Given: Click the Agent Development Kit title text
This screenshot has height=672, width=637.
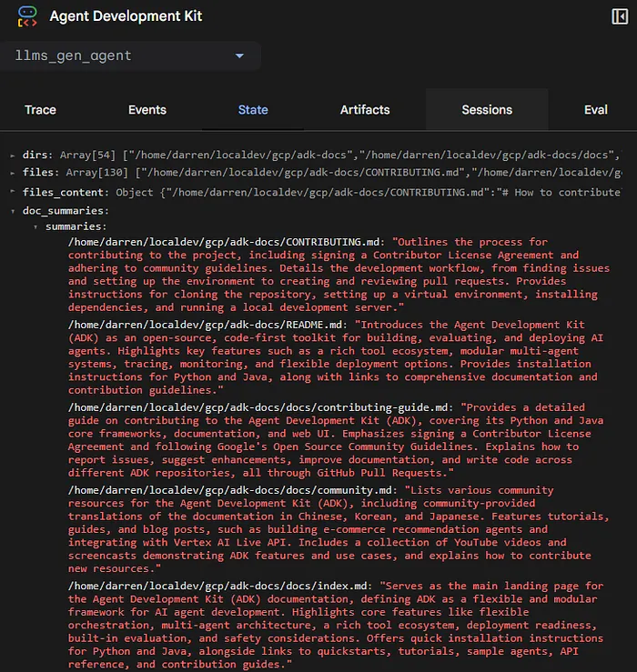Looking at the screenshot, I should 126,16.
